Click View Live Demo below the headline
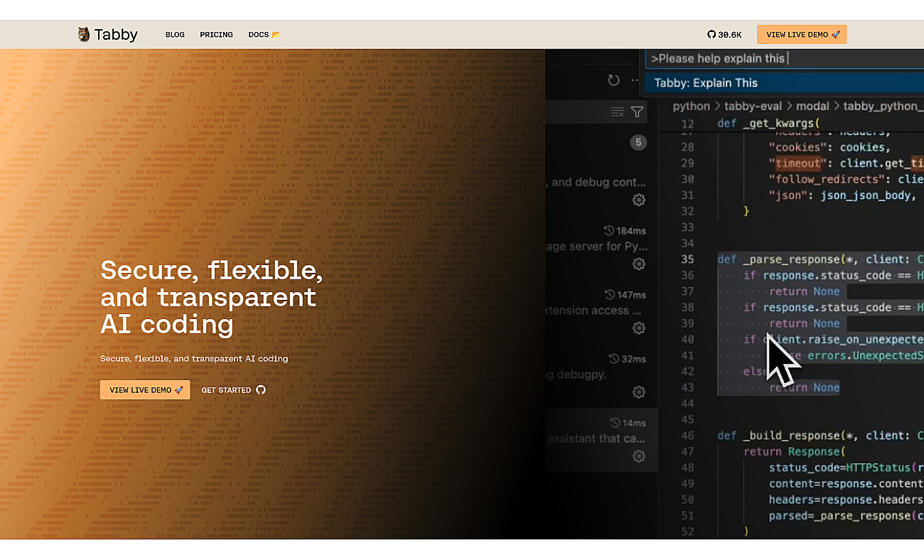This screenshot has height=560, width=924. [145, 390]
